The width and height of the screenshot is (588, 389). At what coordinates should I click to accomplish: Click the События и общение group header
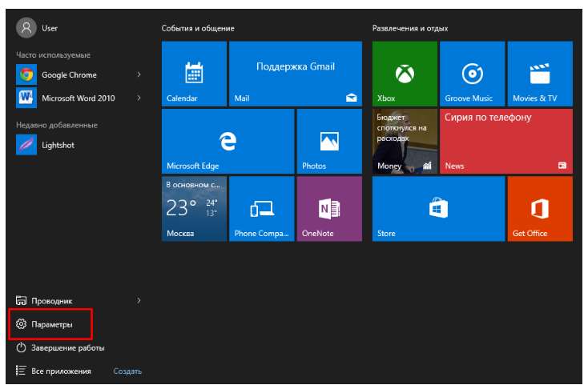pyautogui.click(x=198, y=28)
